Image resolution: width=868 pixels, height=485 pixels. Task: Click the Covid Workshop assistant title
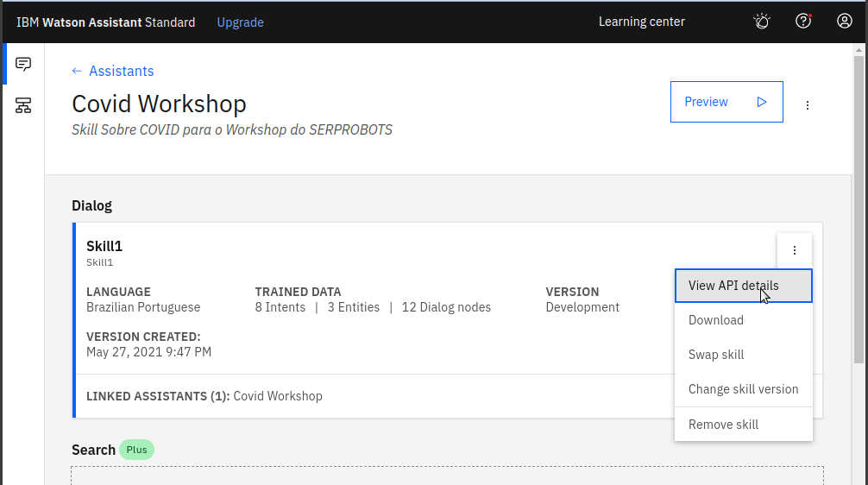point(159,104)
